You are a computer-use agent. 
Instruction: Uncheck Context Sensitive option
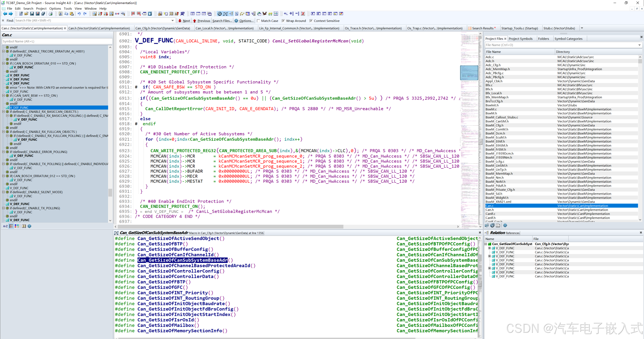coord(311,21)
